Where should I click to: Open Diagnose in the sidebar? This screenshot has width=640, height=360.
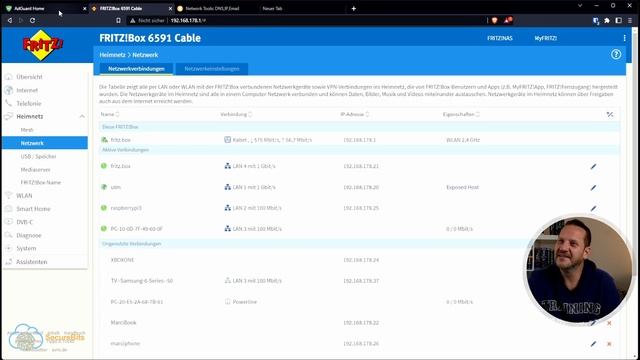tap(29, 235)
